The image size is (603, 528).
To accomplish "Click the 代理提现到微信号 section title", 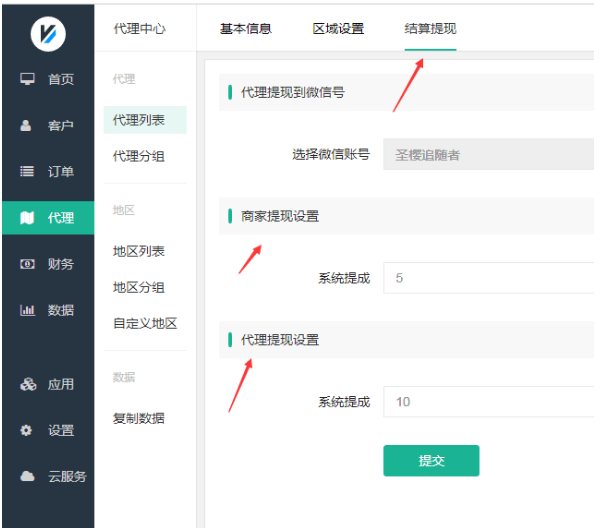I will click(293, 92).
